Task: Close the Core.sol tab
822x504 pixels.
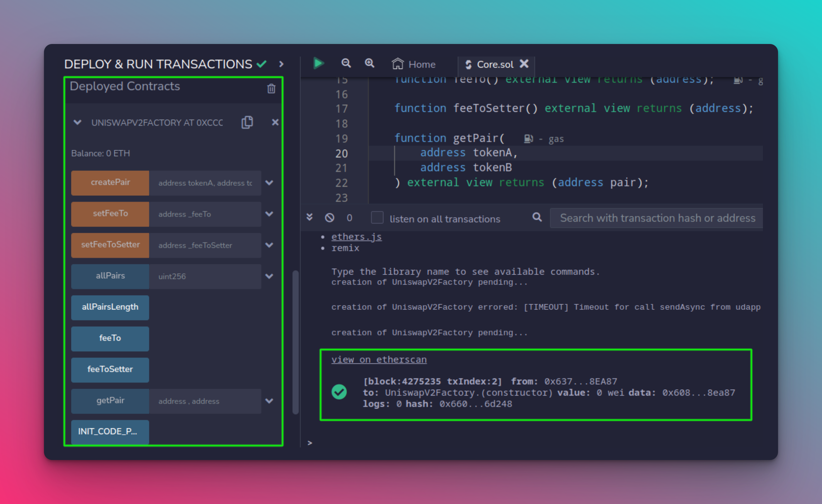Action: 524,64
